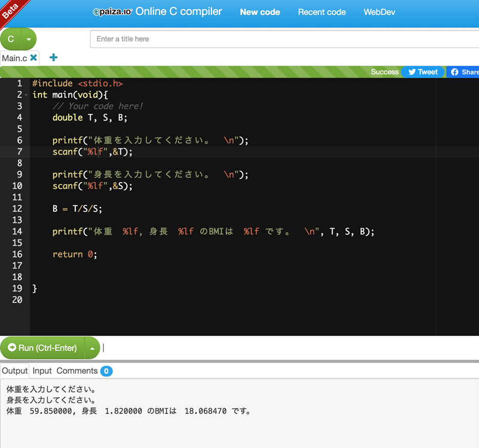The image size is (479, 448).
Task: Open the New code menu
Action: [x=260, y=12]
